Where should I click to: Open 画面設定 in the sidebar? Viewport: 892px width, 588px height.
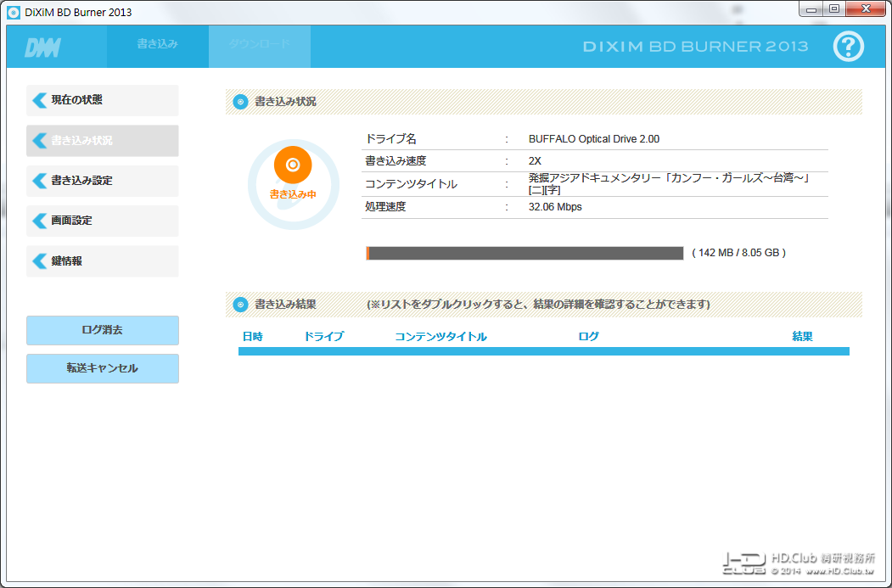point(103,221)
